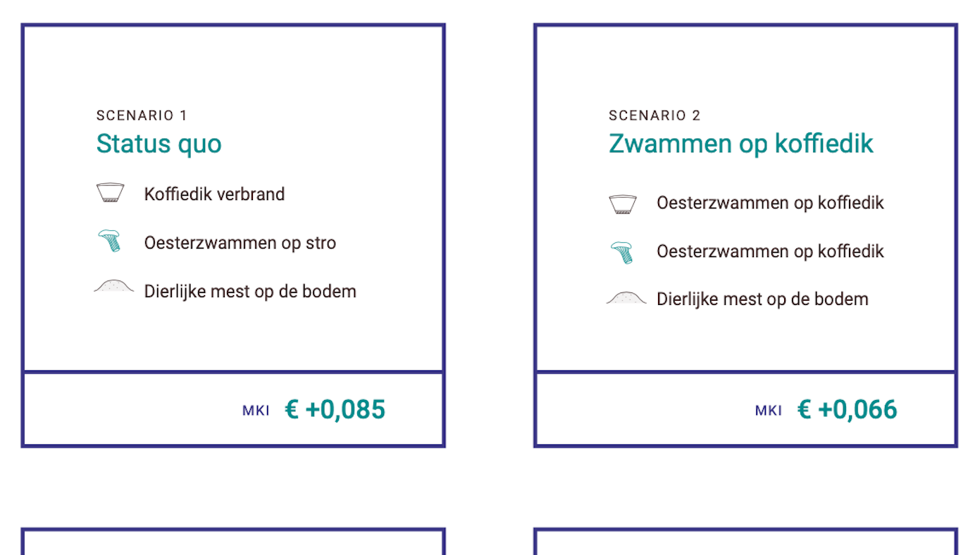Select the Oesterzwammen op stro text
Image resolution: width=980 pixels, height=555 pixels.
coord(240,243)
